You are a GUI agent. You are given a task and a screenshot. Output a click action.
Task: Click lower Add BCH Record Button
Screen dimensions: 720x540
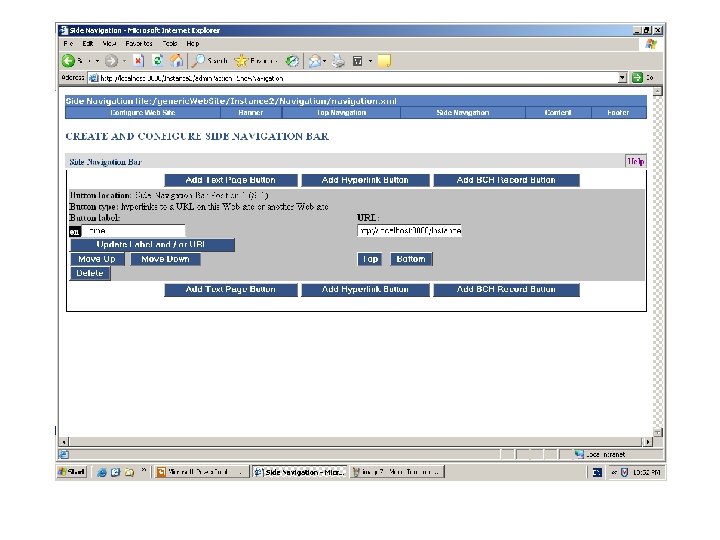(506, 289)
